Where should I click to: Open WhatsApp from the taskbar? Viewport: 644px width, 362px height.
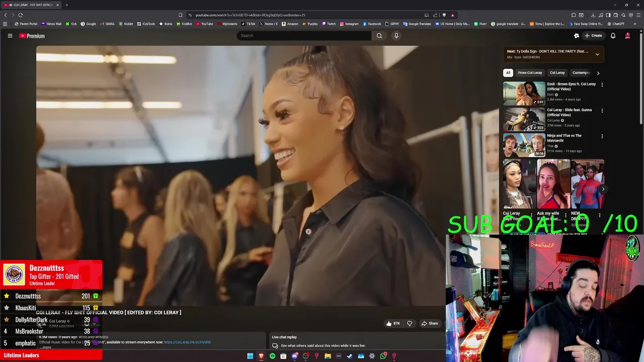[383, 356]
